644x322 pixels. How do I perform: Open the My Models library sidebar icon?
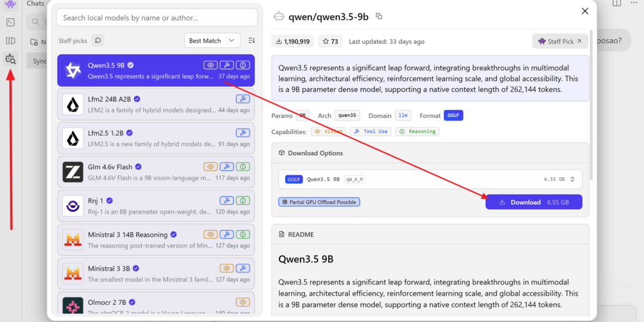point(10,40)
